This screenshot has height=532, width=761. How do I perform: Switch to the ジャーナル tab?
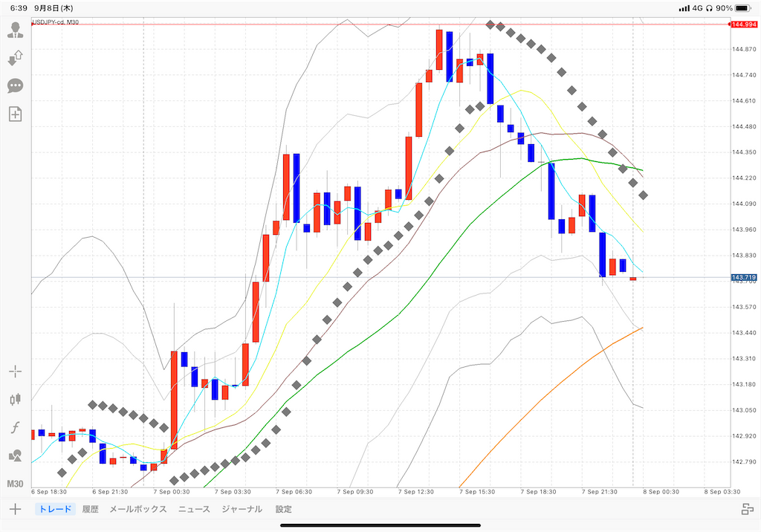point(242,509)
